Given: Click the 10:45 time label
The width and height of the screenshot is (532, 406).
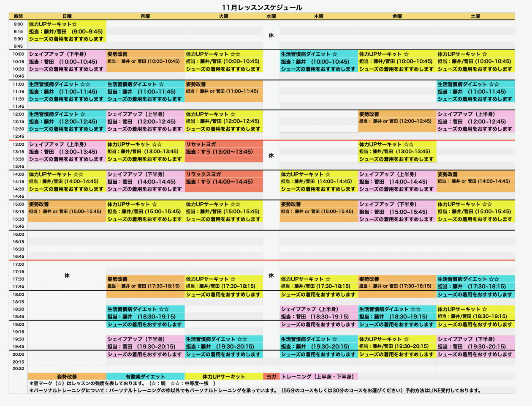Looking at the screenshot, I should pyautogui.click(x=18, y=76).
